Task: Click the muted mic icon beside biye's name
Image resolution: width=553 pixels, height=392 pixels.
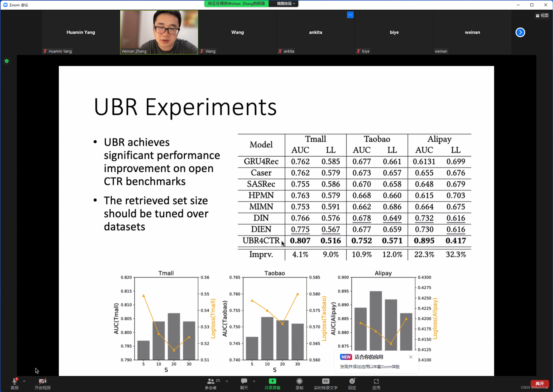Action: pos(358,51)
